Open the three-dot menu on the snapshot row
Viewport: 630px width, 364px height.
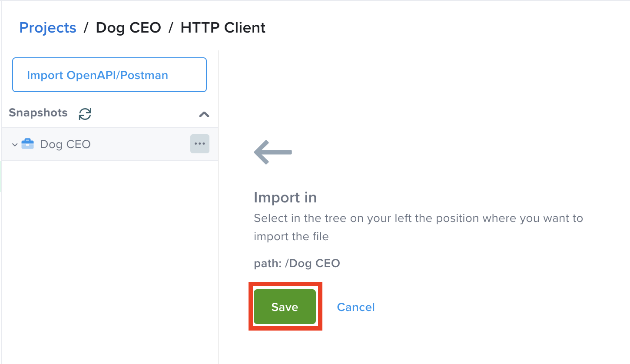199,144
